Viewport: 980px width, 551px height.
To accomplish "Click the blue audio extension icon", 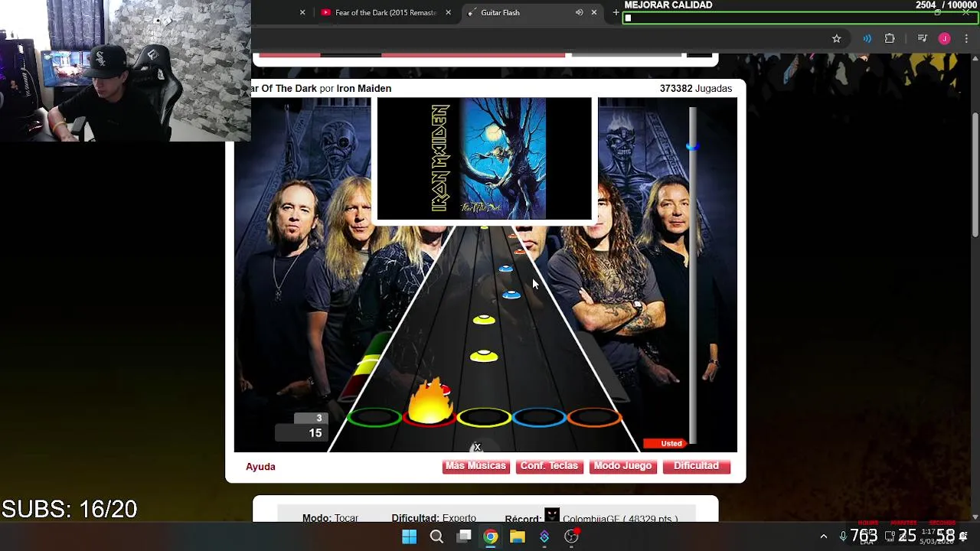I will pos(867,38).
